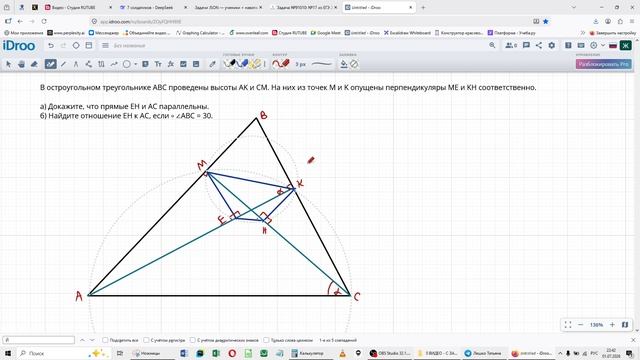Select the text tool
The height and width of the screenshot is (360, 640).
pyautogui.click(x=158, y=64)
